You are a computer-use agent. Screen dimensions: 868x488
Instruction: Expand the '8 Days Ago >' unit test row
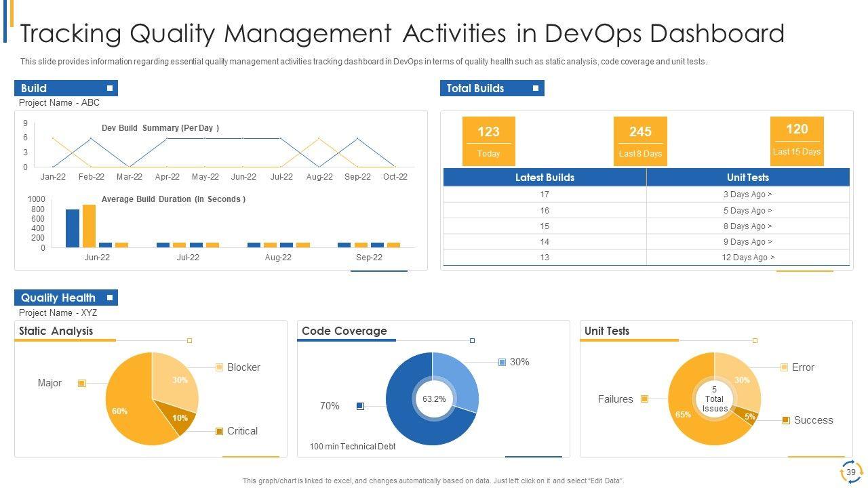747,226
